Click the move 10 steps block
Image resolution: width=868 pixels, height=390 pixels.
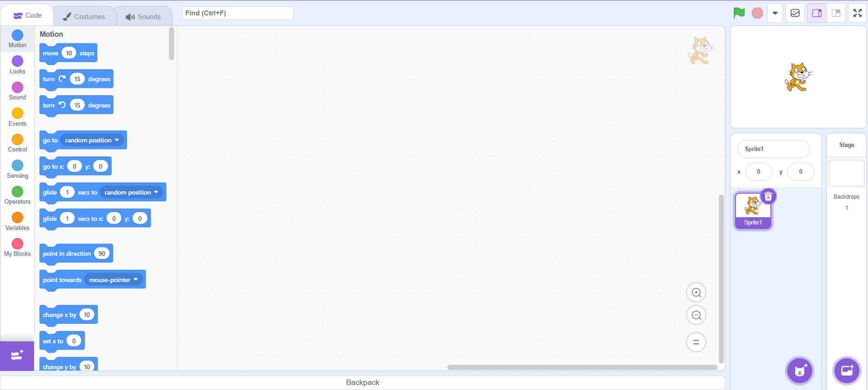point(69,53)
